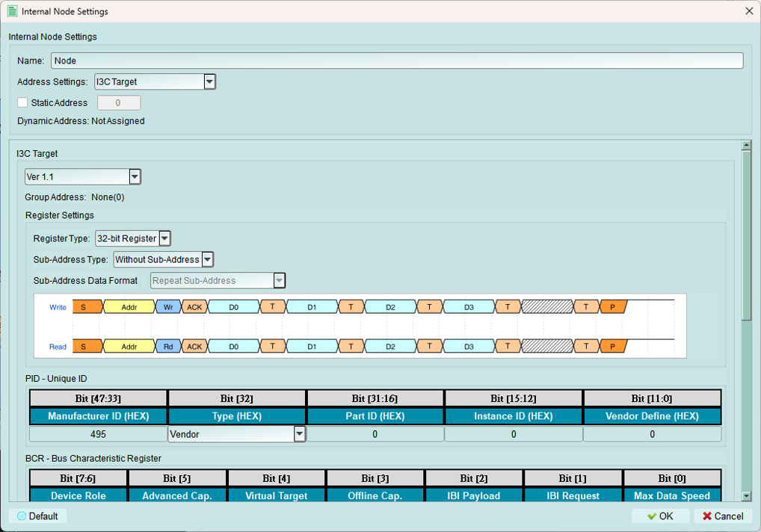
Task: Click the Vendor Define (HEX) header
Action: (653, 416)
